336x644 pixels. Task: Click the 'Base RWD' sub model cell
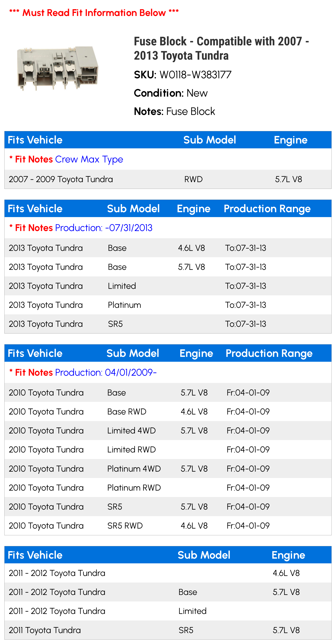(127, 412)
